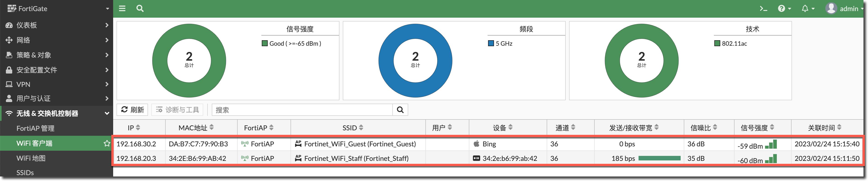The height and width of the screenshot is (181, 868).
Task: Expand the VPN menu chevron
Action: [x=107, y=84]
